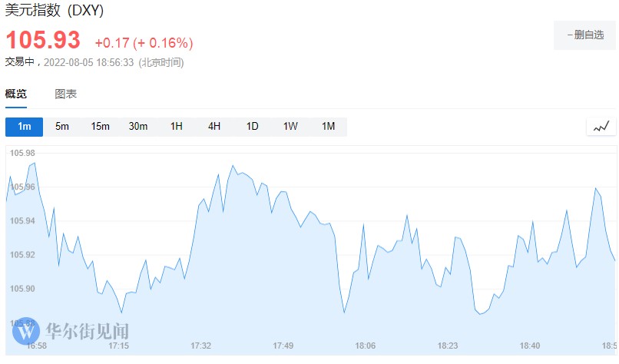Switch to the 图表 tab

click(x=66, y=94)
